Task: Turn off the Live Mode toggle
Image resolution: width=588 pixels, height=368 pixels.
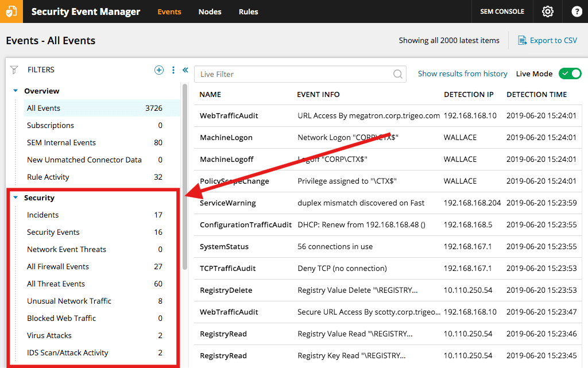Action: coord(570,74)
